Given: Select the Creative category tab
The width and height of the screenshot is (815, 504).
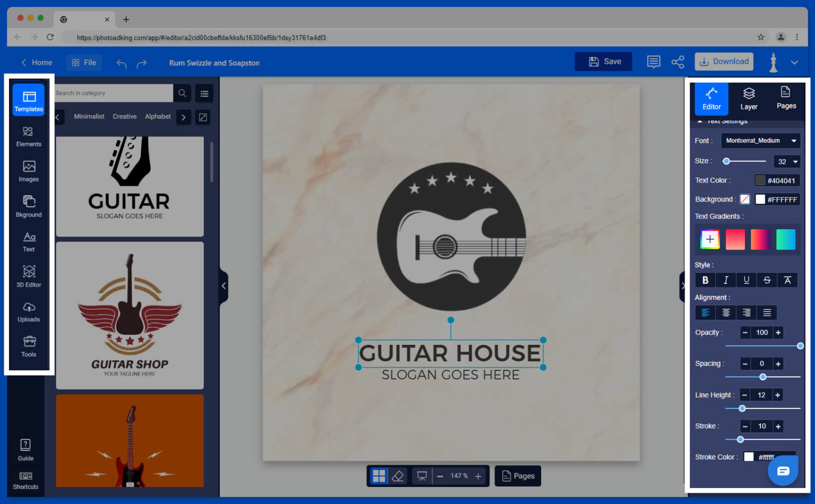Looking at the screenshot, I should (x=125, y=117).
